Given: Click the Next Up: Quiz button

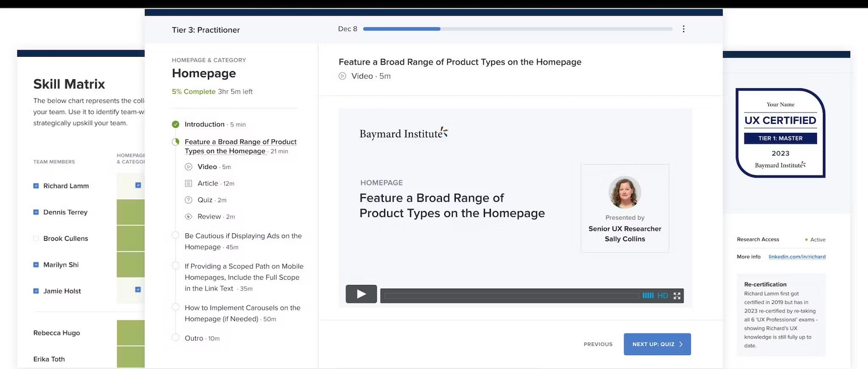Looking at the screenshot, I should point(657,344).
